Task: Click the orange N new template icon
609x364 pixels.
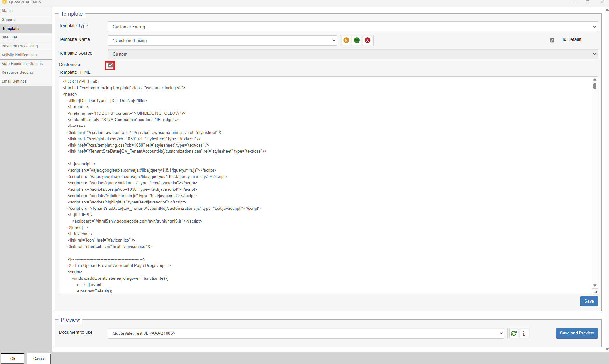Action: (346, 40)
